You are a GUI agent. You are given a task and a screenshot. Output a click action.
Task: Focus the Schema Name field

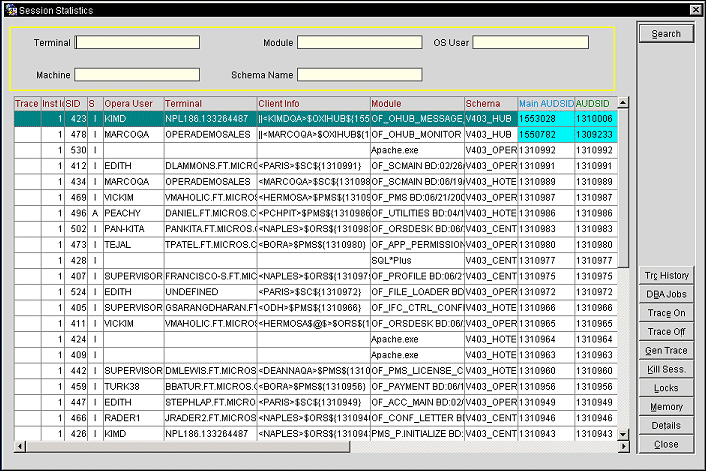point(359,74)
